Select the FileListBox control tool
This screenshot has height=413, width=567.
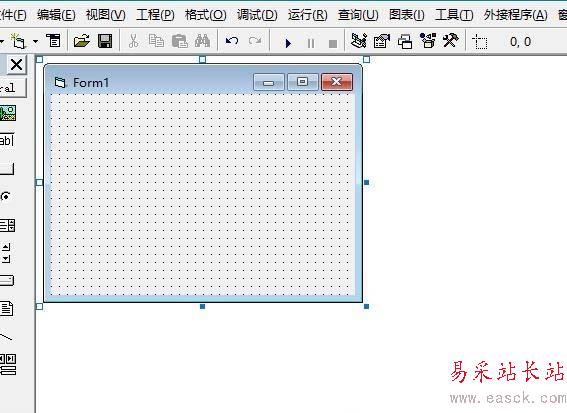click(x=7, y=308)
